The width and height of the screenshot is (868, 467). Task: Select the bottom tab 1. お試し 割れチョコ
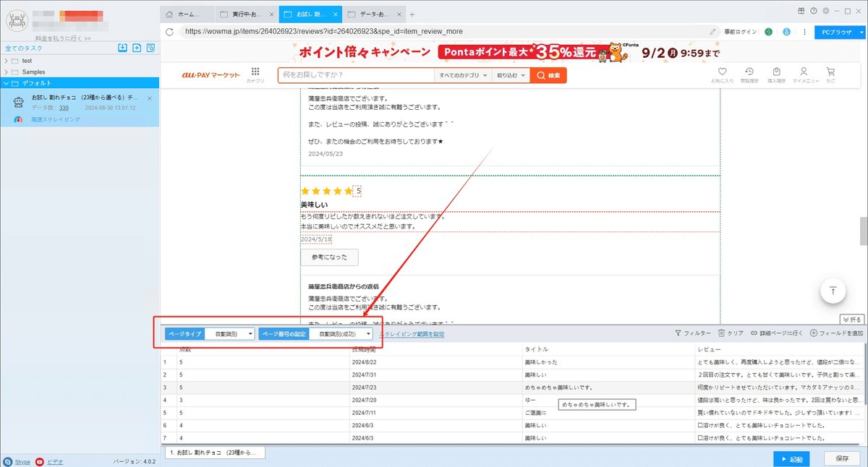click(213, 452)
